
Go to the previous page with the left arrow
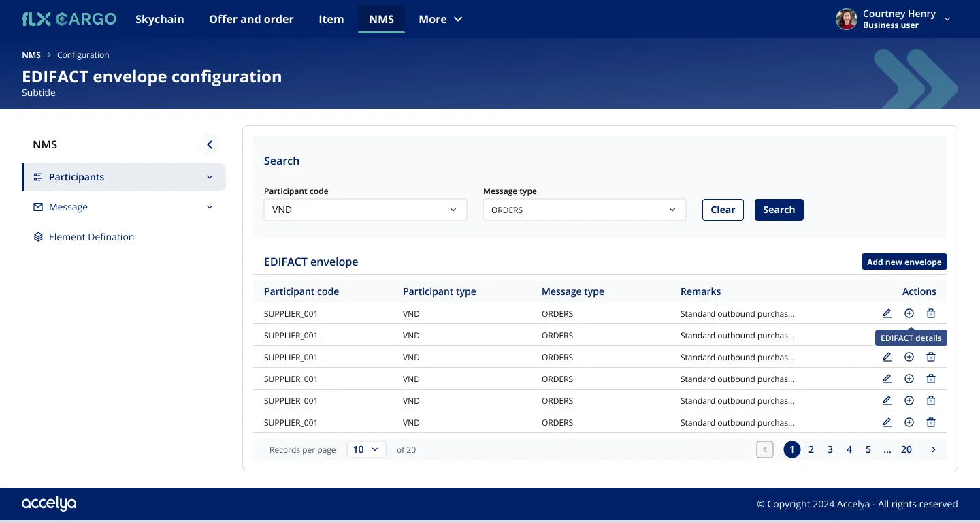tap(765, 449)
